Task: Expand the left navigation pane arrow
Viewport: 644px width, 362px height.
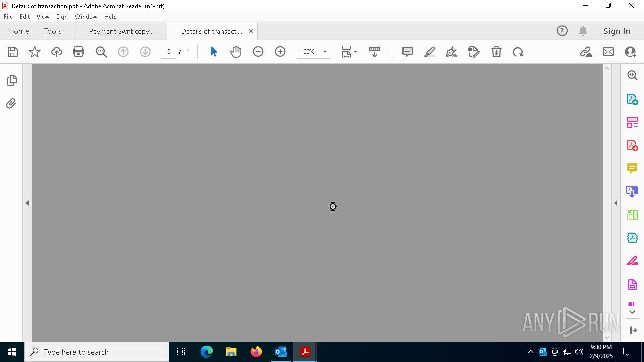Action: pyautogui.click(x=27, y=203)
